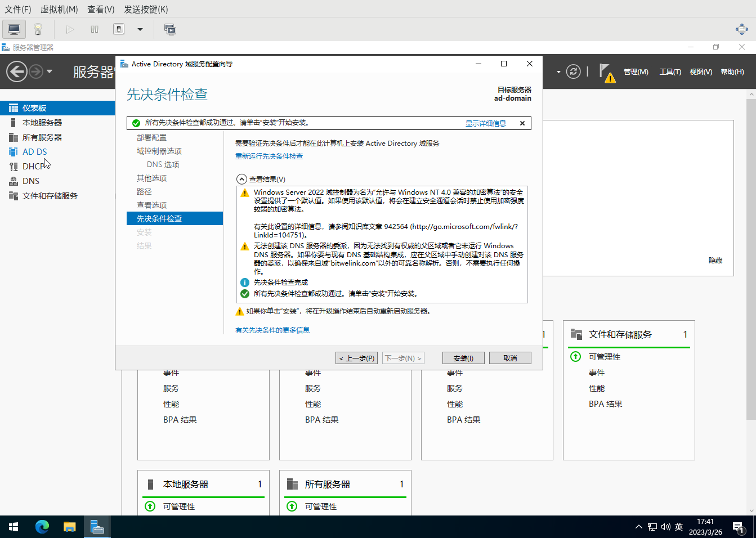Click the Server Manager back arrow
Image resolution: width=756 pixels, height=538 pixels.
pyautogui.click(x=17, y=71)
